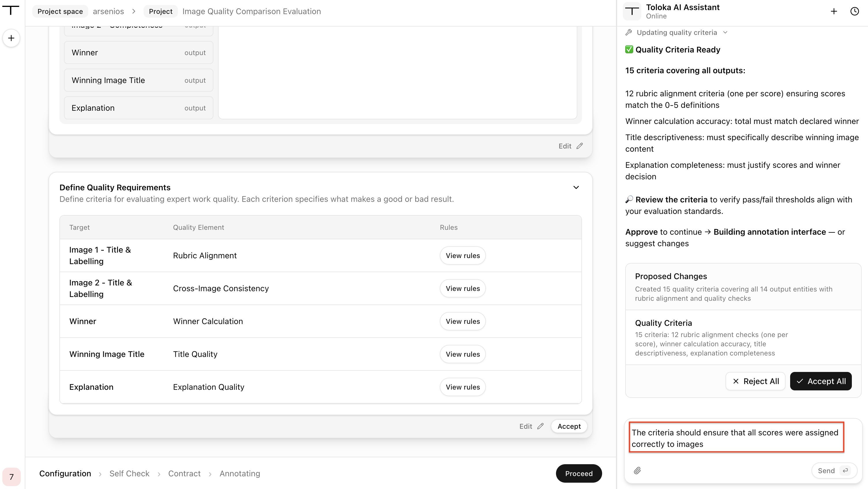This screenshot has height=489, width=868.
Task: Click the enter-key icon in Send button
Action: 846,471
